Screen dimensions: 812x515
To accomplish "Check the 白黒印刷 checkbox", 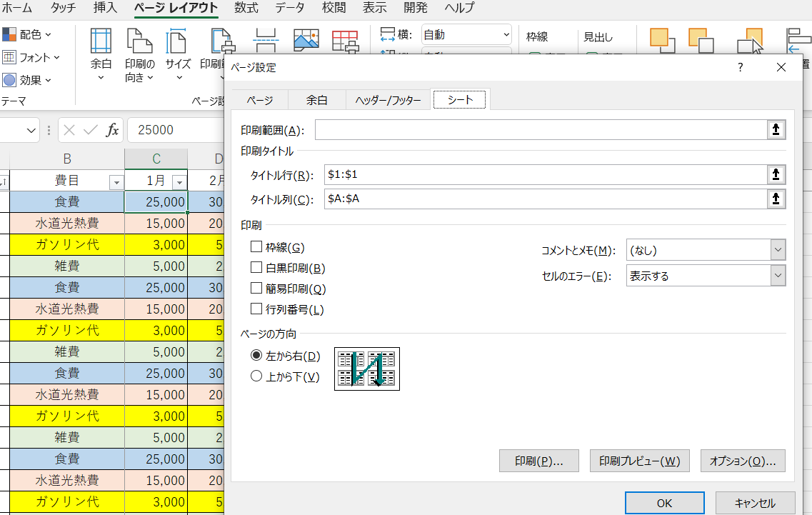I will tap(256, 268).
